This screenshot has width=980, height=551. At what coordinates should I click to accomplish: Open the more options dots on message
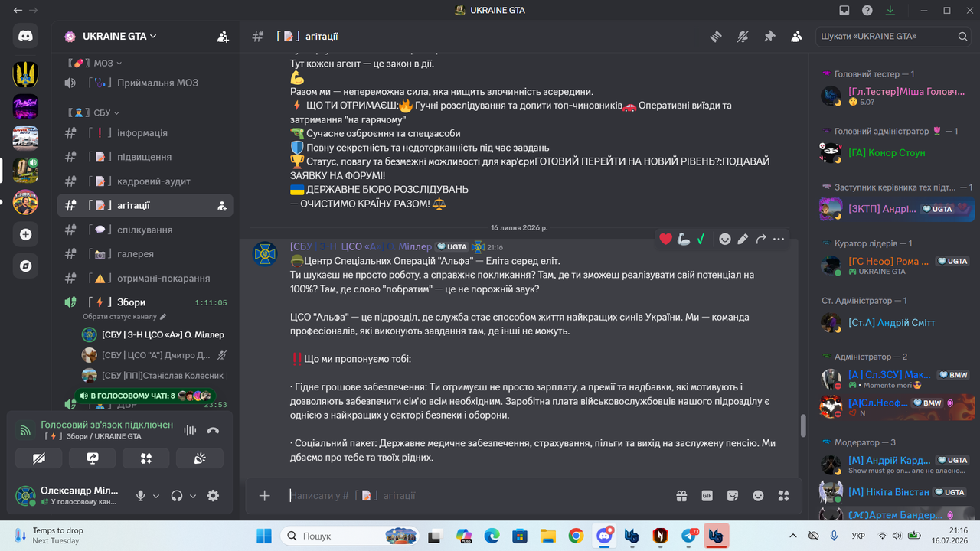(779, 239)
